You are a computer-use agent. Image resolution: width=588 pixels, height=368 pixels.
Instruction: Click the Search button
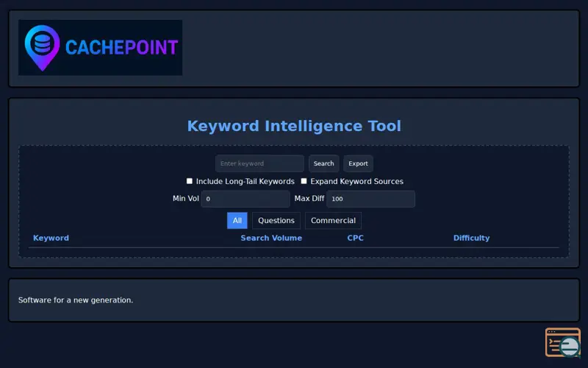323,163
